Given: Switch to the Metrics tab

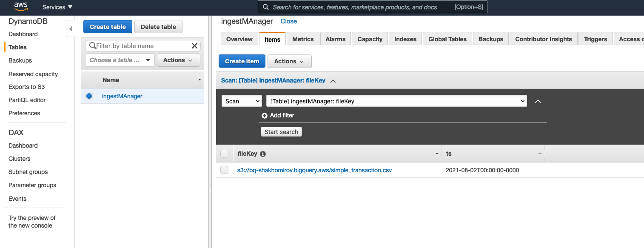Looking at the screenshot, I should (x=303, y=39).
